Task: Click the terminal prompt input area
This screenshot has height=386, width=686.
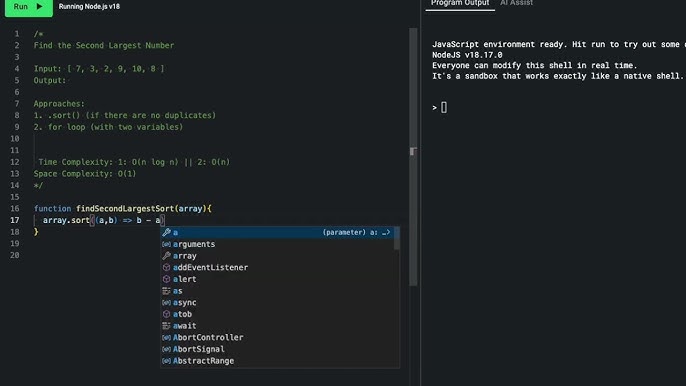Action: click(444, 108)
